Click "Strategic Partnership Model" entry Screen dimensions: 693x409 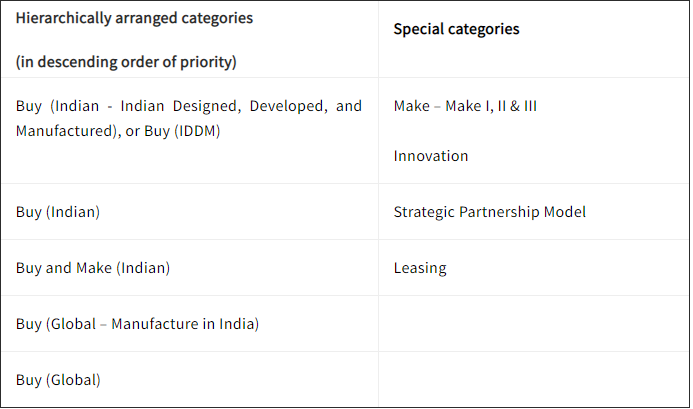point(489,212)
